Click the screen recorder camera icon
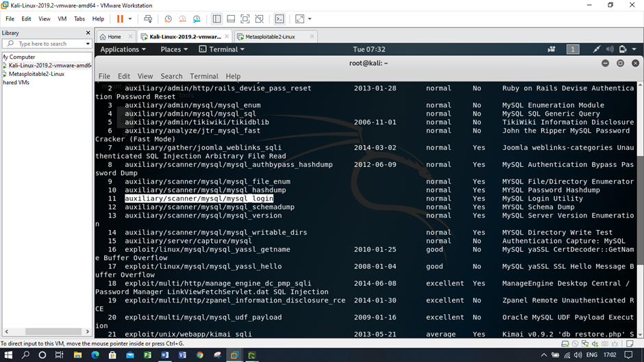 coord(552,49)
